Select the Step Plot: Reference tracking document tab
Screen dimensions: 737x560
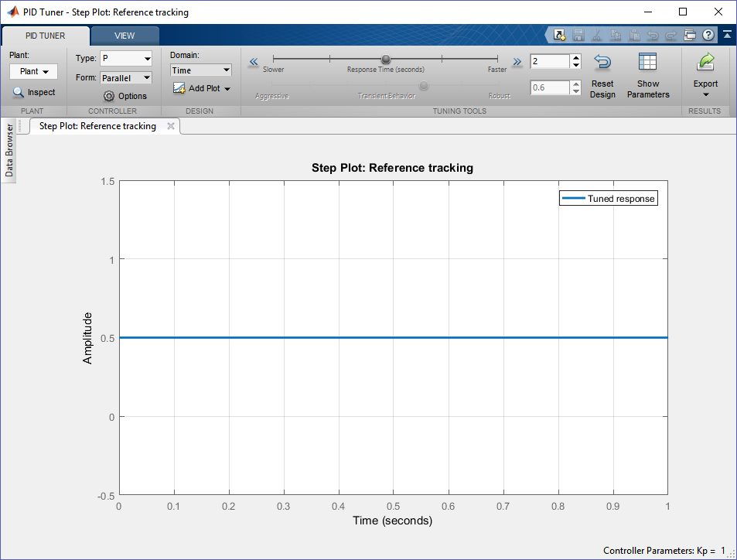pyautogui.click(x=97, y=126)
